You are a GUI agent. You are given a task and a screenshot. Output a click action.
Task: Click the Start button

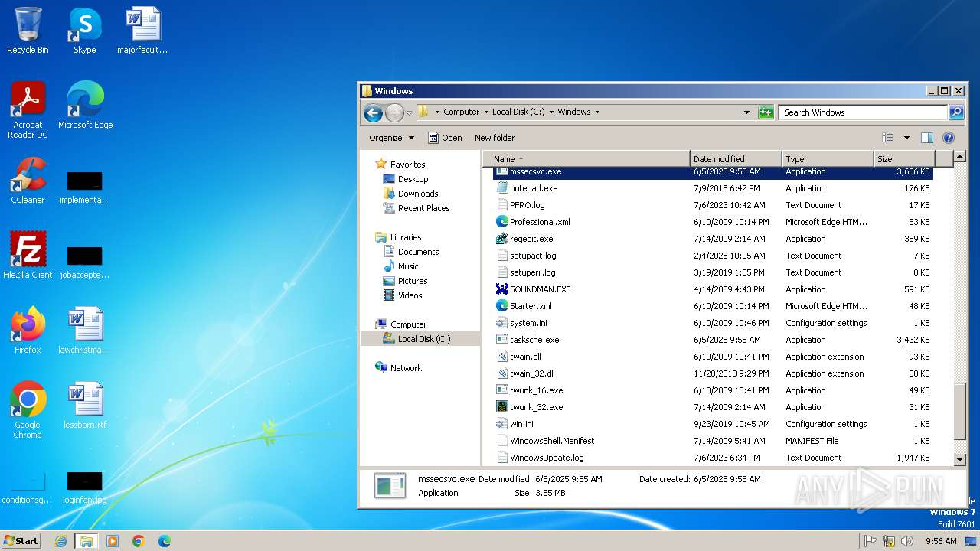pyautogui.click(x=21, y=540)
